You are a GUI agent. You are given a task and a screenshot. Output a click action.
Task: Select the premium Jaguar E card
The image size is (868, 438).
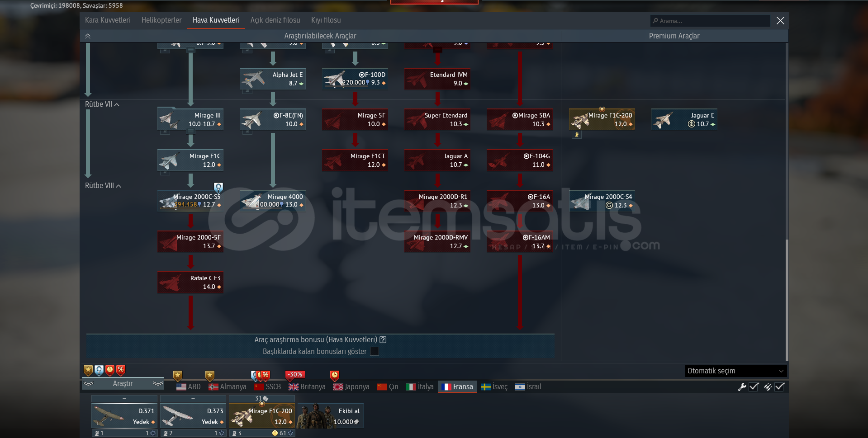click(x=684, y=120)
